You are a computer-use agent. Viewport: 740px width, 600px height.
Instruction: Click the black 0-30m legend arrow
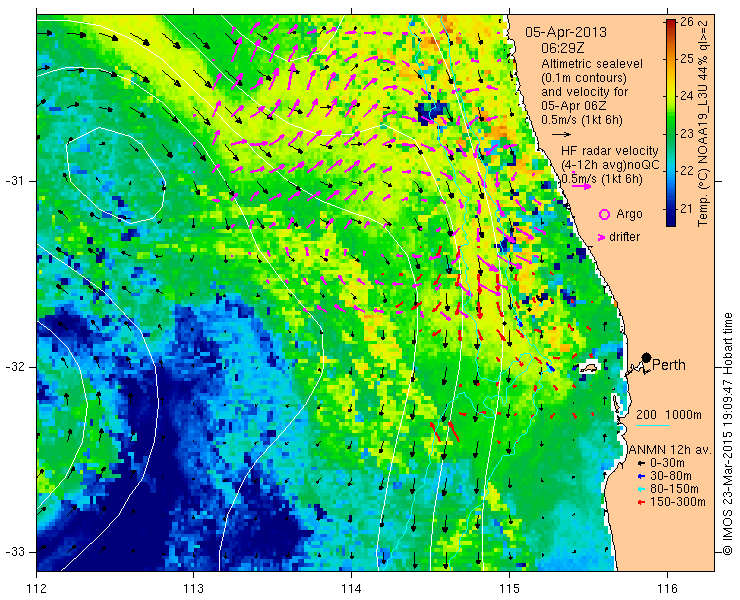pyautogui.click(x=641, y=464)
